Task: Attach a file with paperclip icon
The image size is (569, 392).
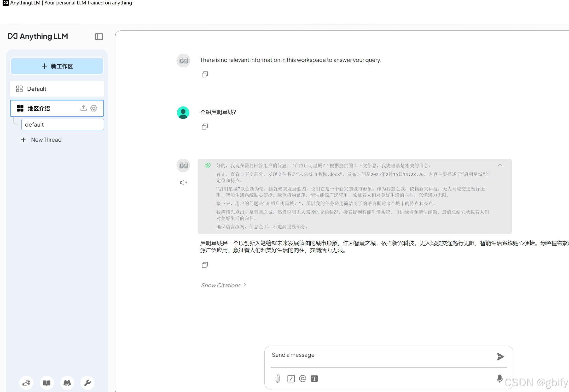Action: 278,378
